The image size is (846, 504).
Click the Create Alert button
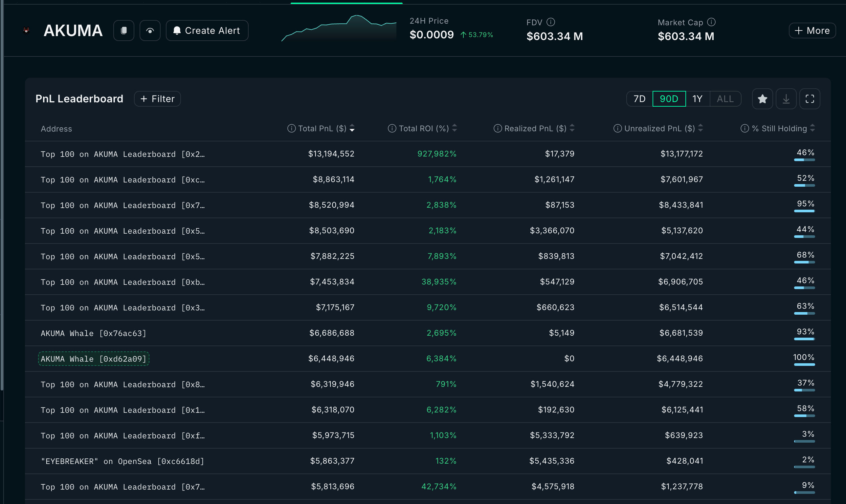pyautogui.click(x=207, y=31)
